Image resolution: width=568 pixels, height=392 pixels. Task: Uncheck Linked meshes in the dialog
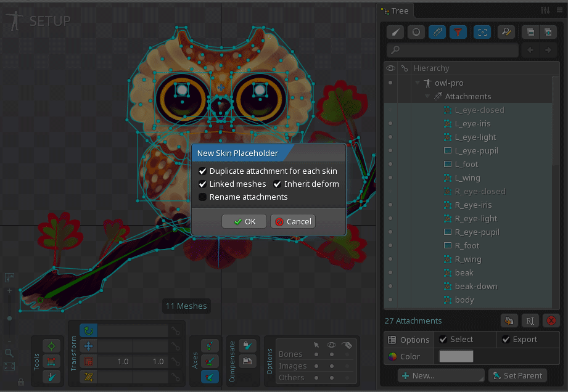click(x=203, y=184)
